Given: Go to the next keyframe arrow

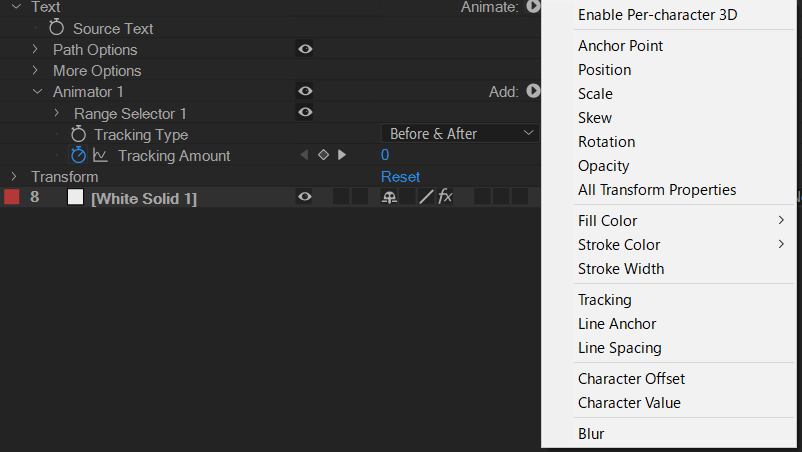Looking at the screenshot, I should click(342, 155).
